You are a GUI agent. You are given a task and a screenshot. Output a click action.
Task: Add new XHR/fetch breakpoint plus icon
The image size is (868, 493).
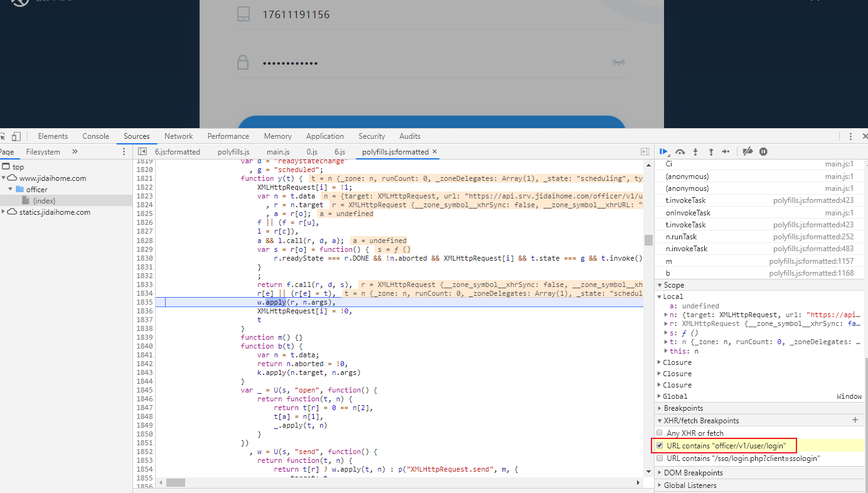coord(855,420)
